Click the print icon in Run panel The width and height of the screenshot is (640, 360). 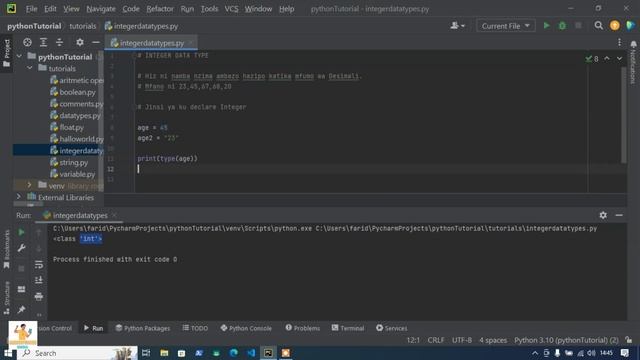point(39,296)
